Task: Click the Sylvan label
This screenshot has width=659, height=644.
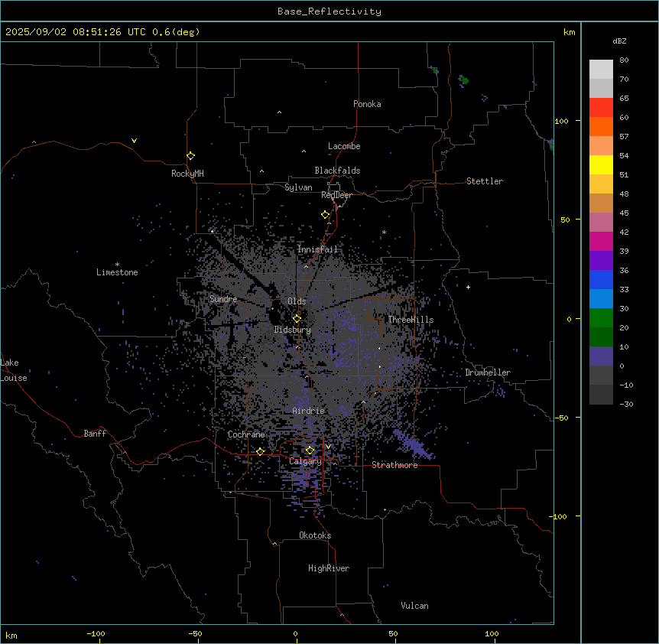Action: click(298, 187)
